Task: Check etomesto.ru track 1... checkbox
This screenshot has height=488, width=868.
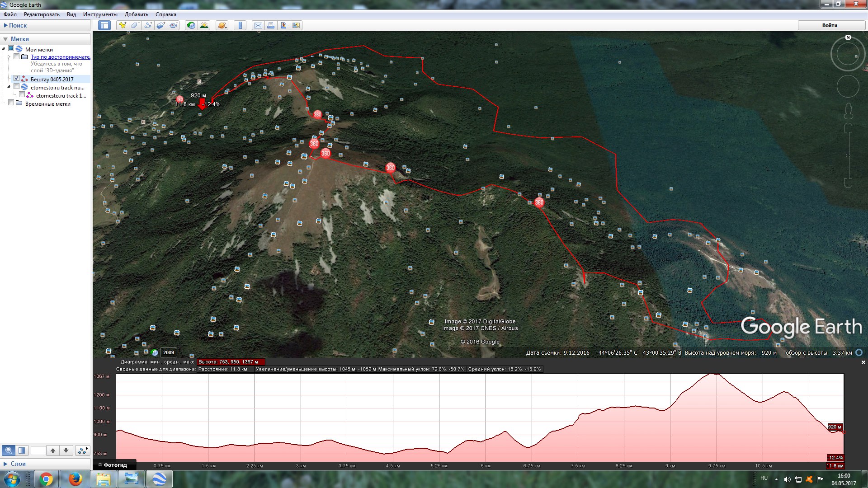Action: [x=22, y=95]
